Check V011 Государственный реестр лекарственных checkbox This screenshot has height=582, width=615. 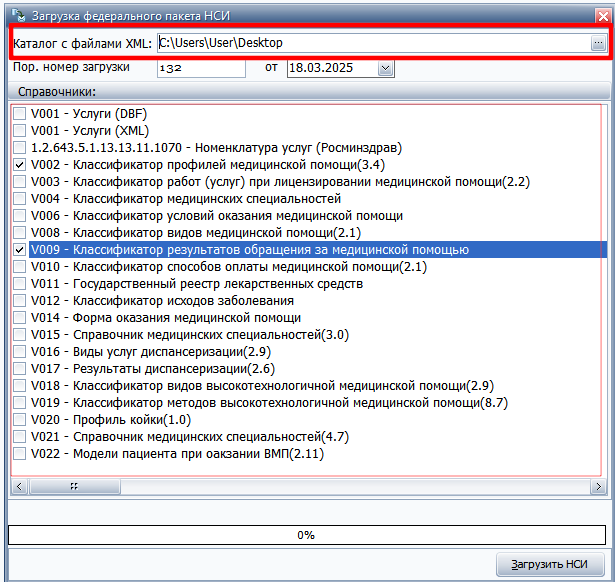tap(19, 284)
